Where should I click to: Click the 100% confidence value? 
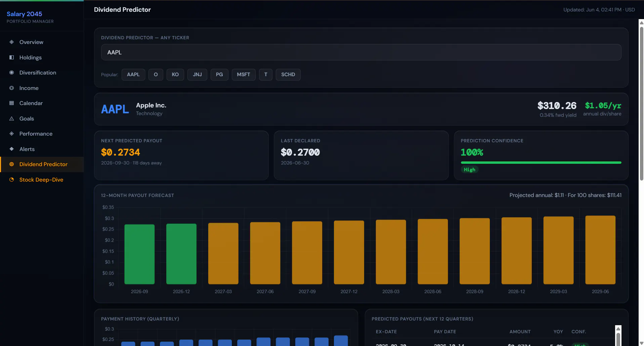tap(472, 152)
